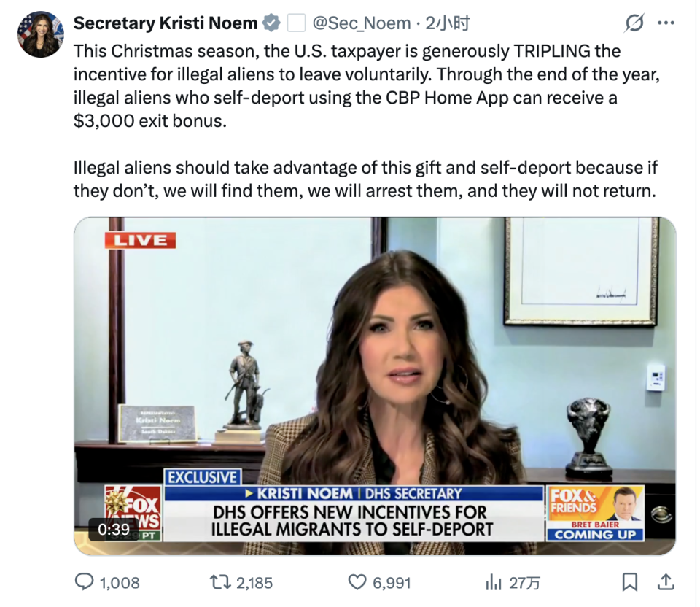Open the 2小时 tweet timestamp
Image resolution: width=700 pixels, height=607 pixels.
(x=447, y=23)
